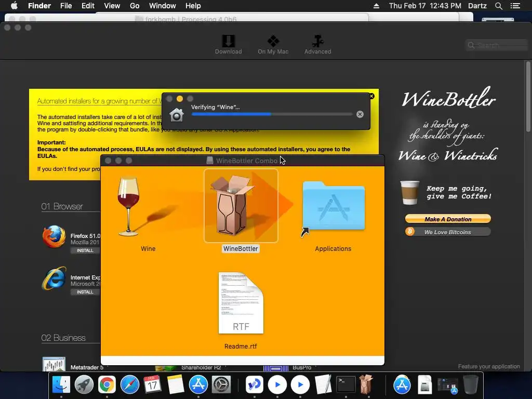Open Calendar from the Dock
532x399 pixels.
click(153, 385)
